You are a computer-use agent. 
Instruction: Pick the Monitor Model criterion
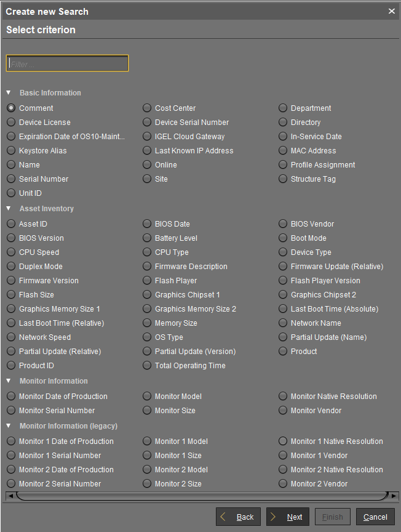click(147, 396)
